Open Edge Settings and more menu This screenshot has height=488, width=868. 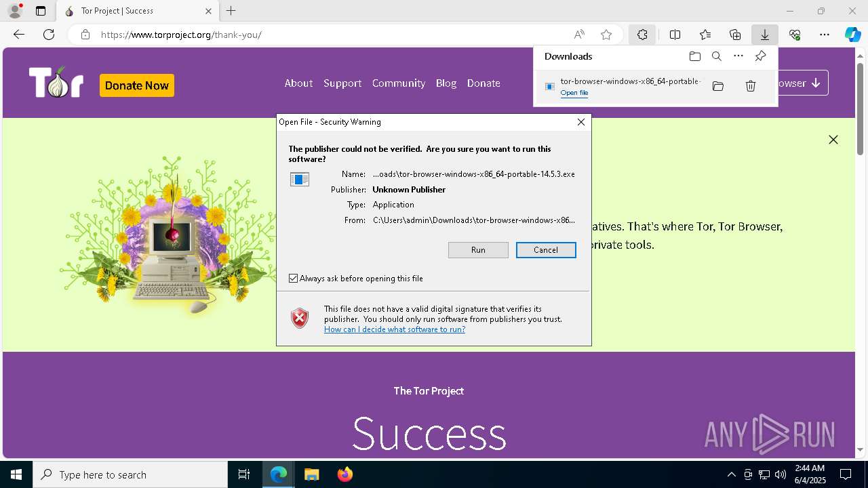(x=825, y=35)
